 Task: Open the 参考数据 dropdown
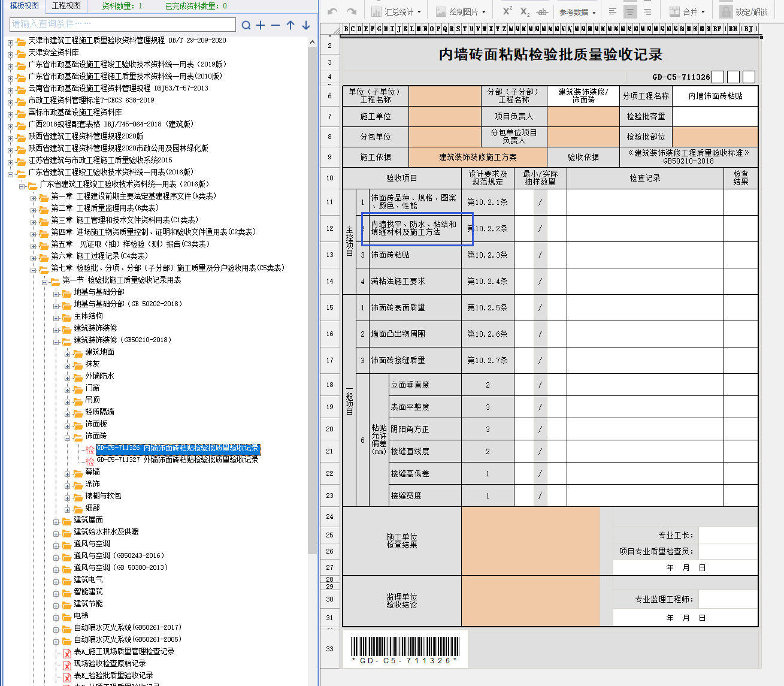(x=577, y=11)
